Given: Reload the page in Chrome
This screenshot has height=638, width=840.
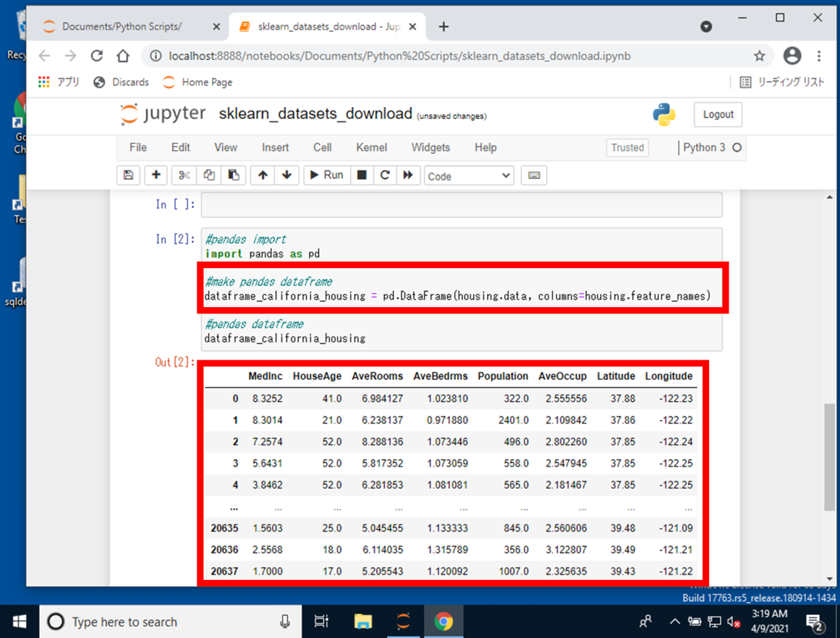Looking at the screenshot, I should click(x=97, y=55).
